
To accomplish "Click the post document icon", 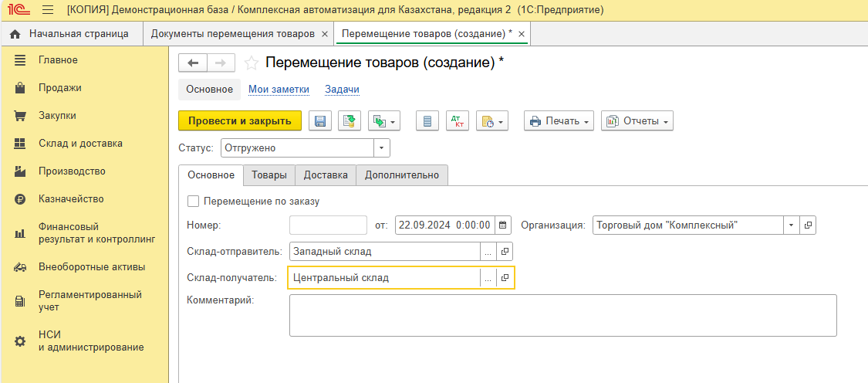I will [x=350, y=121].
